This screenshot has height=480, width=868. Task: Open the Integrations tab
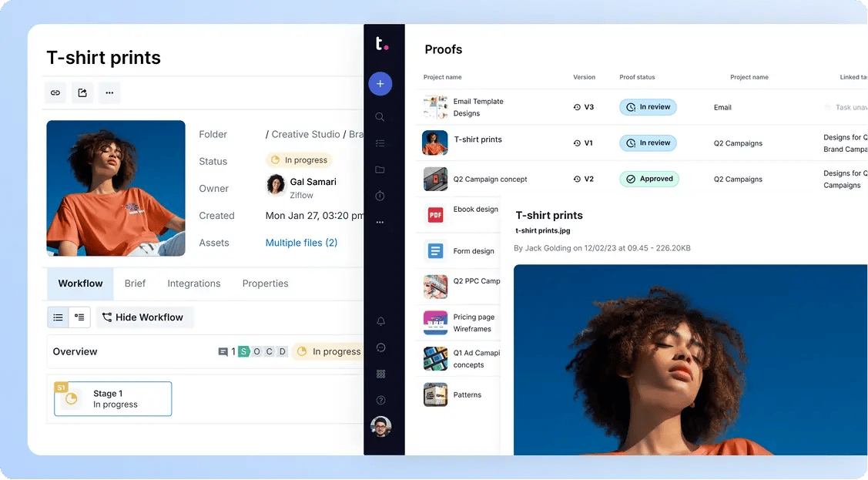click(193, 284)
